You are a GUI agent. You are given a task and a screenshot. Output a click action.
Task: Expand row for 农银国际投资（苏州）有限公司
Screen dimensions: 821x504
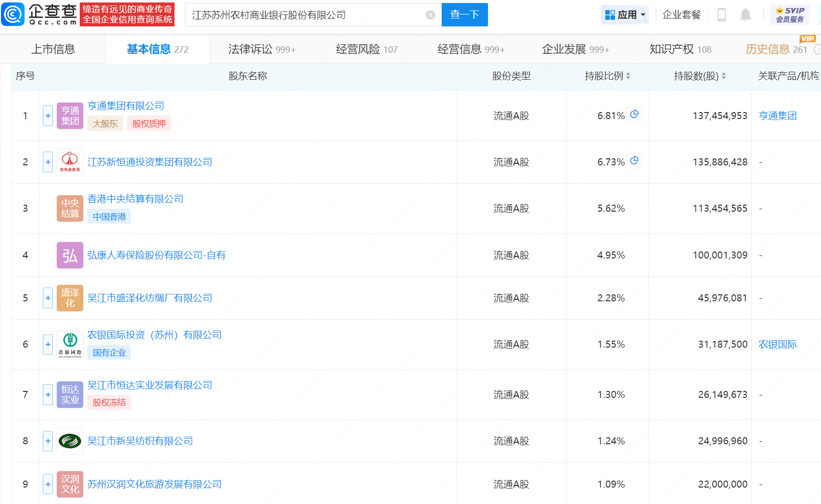click(48, 345)
